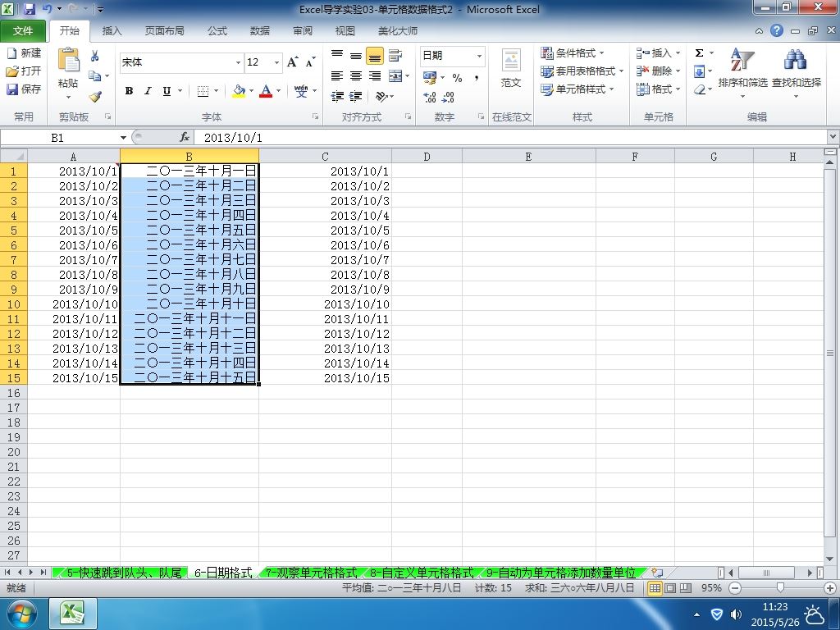Viewport: 840px width, 630px height.
Task: Click the AutoSum sigma icon
Action: pos(699,53)
